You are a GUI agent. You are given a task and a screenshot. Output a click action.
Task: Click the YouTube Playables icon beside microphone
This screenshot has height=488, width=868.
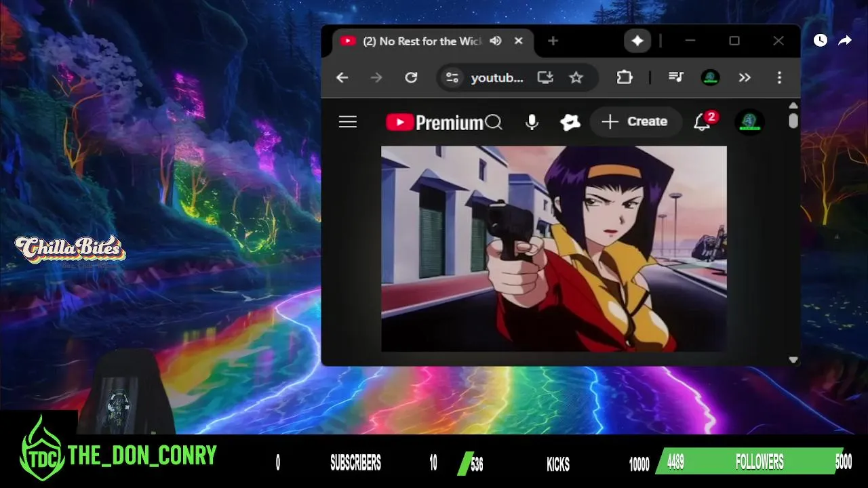point(570,122)
